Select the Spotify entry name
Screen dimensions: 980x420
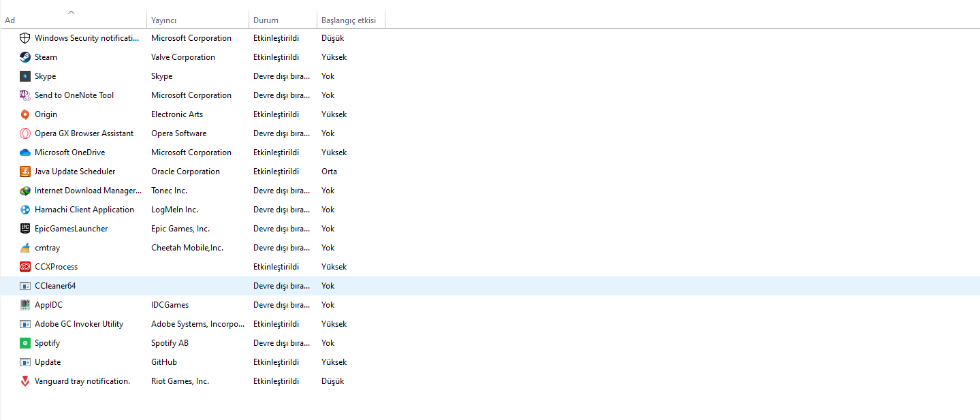[x=47, y=343]
